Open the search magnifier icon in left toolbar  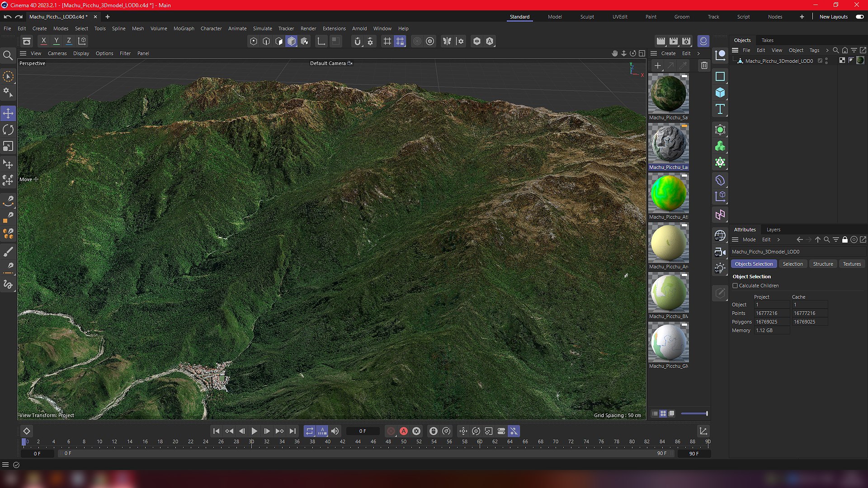coord(8,56)
